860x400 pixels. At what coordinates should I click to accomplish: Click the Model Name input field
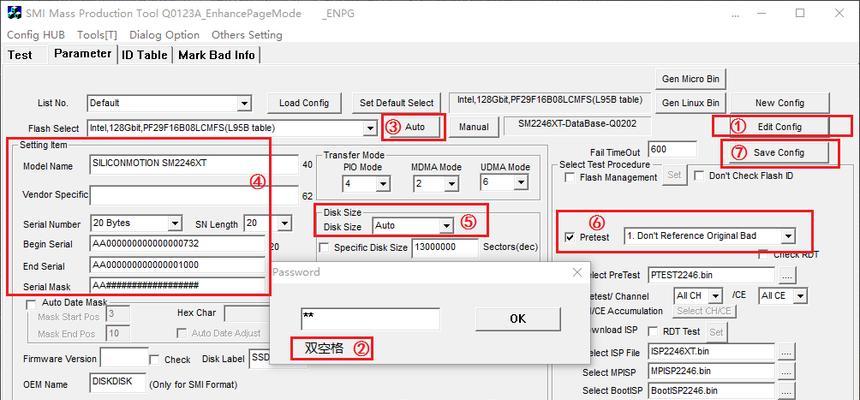coord(194,164)
